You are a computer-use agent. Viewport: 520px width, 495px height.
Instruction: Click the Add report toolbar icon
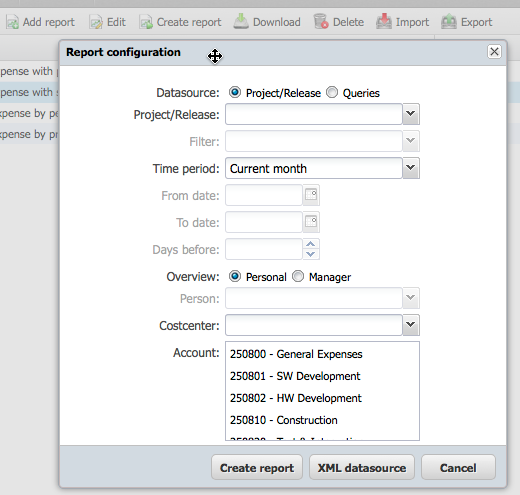pos(12,22)
